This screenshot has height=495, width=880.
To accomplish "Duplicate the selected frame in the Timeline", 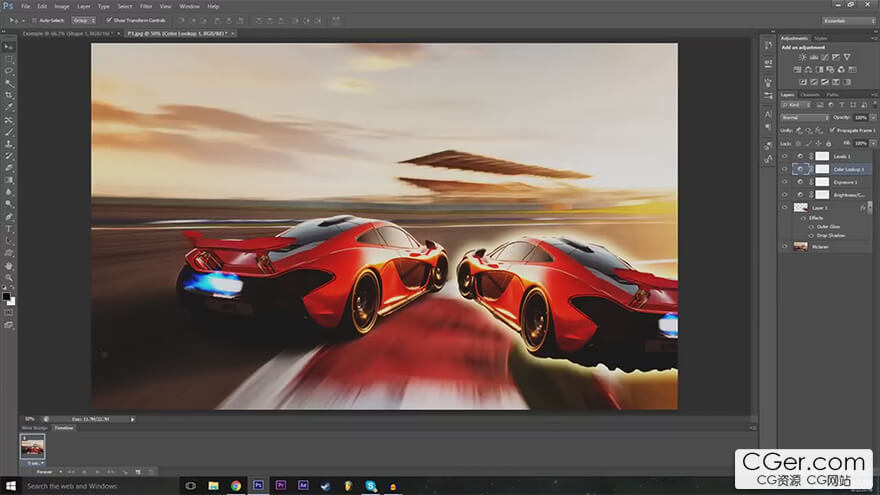I will [x=138, y=472].
